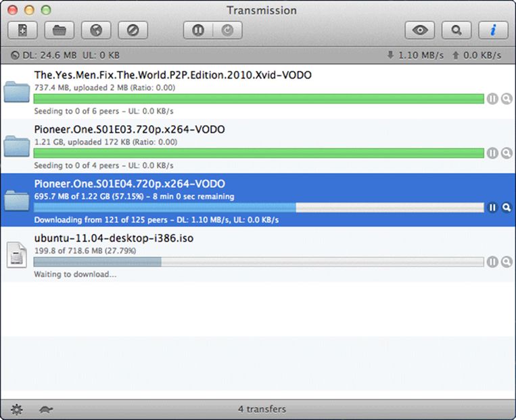516x420 pixels.
Task: Click green progress bar of The.Yes.Men torrent
Action: 258,99
